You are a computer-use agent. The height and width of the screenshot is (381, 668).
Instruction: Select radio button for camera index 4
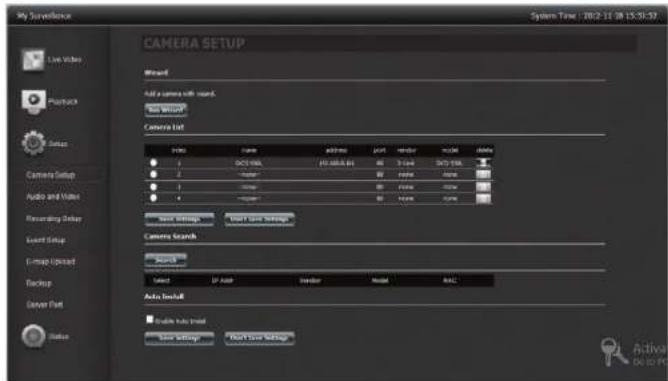click(153, 198)
